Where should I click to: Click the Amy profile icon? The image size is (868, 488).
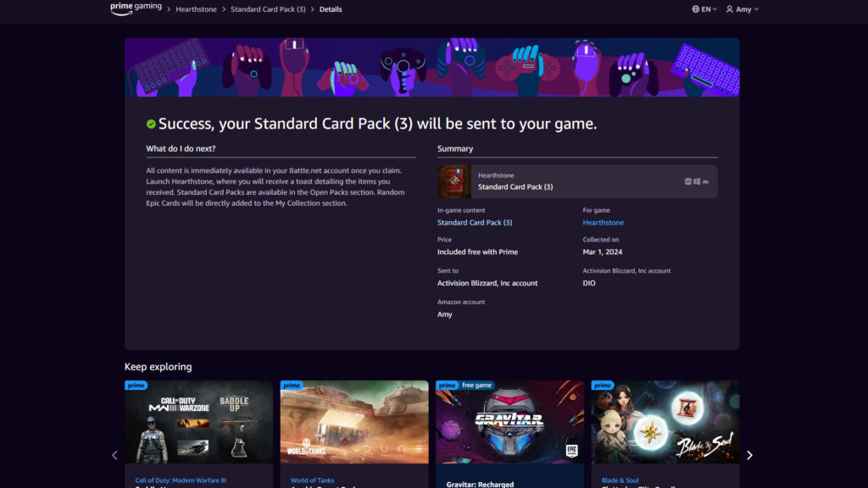tap(731, 8)
